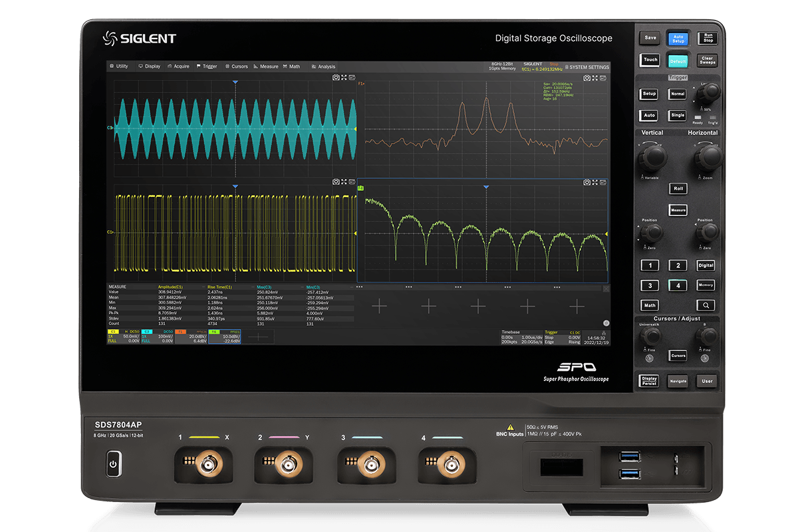This screenshot has height=532, width=798.
Task: Open the Display menu
Action: coord(150,66)
